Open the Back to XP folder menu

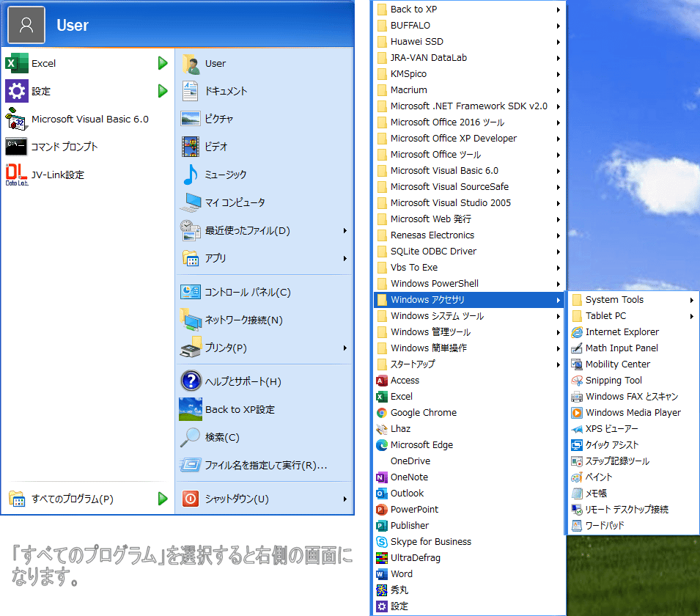[469, 10]
